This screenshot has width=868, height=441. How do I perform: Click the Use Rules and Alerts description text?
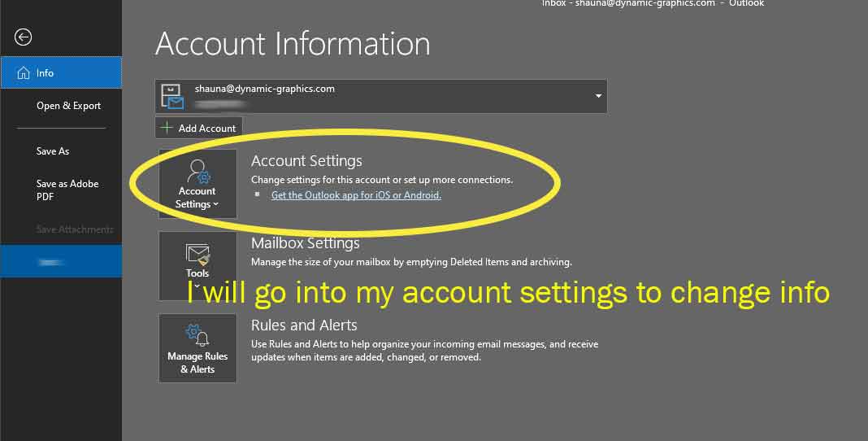tap(424, 351)
